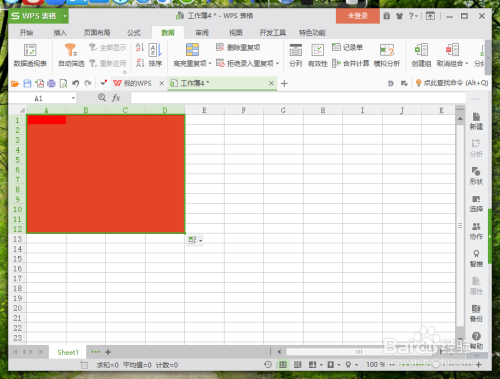Open the 数据透视表 pivot table tool

[x=30, y=55]
